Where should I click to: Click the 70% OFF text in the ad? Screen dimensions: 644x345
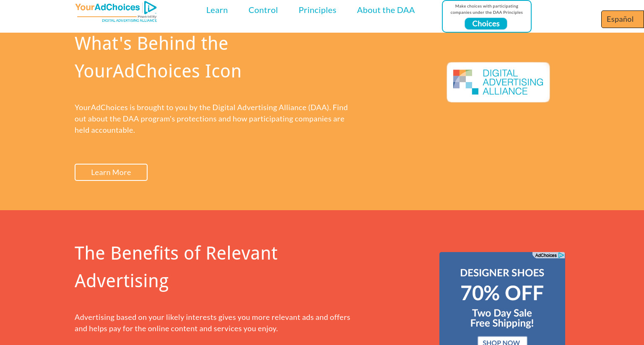[502, 293]
